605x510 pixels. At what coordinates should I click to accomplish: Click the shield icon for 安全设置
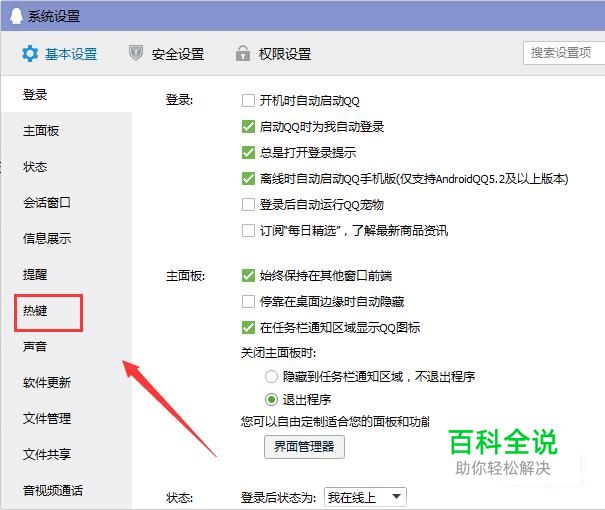coord(136,53)
